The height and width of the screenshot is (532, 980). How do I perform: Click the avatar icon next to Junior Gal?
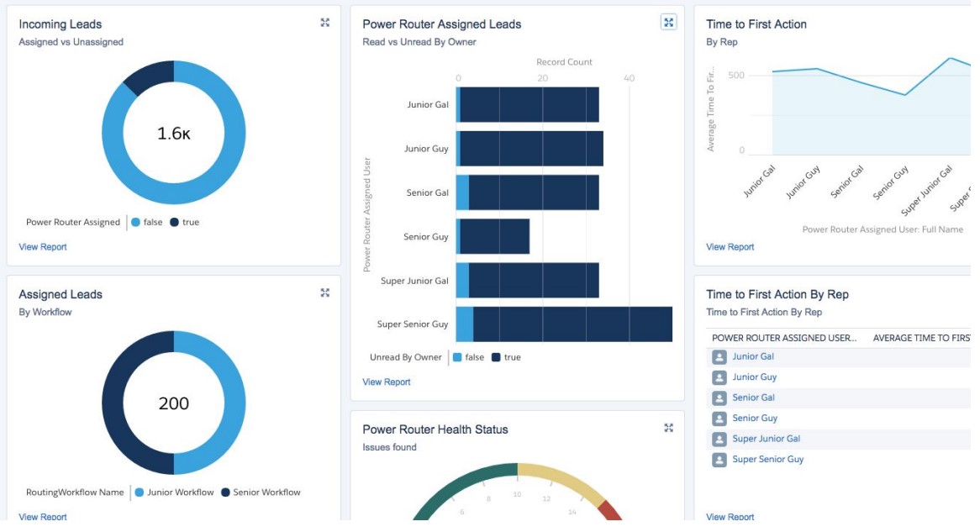(x=719, y=357)
